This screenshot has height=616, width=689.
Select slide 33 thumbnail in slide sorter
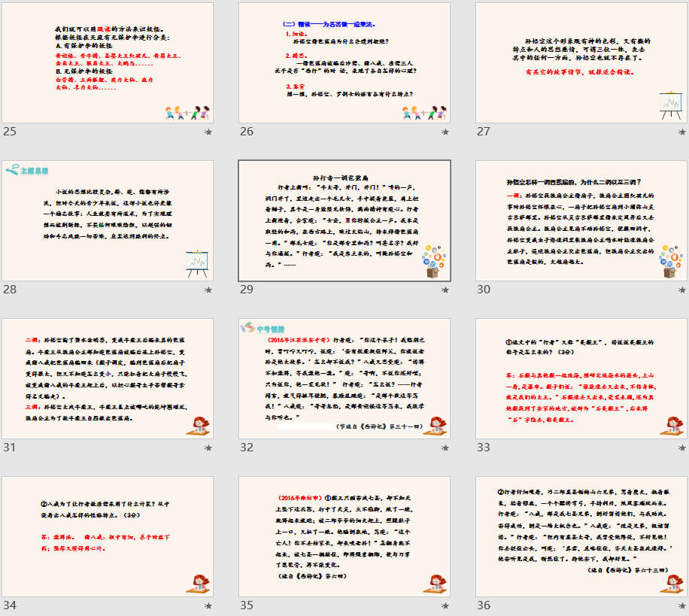[581, 379]
